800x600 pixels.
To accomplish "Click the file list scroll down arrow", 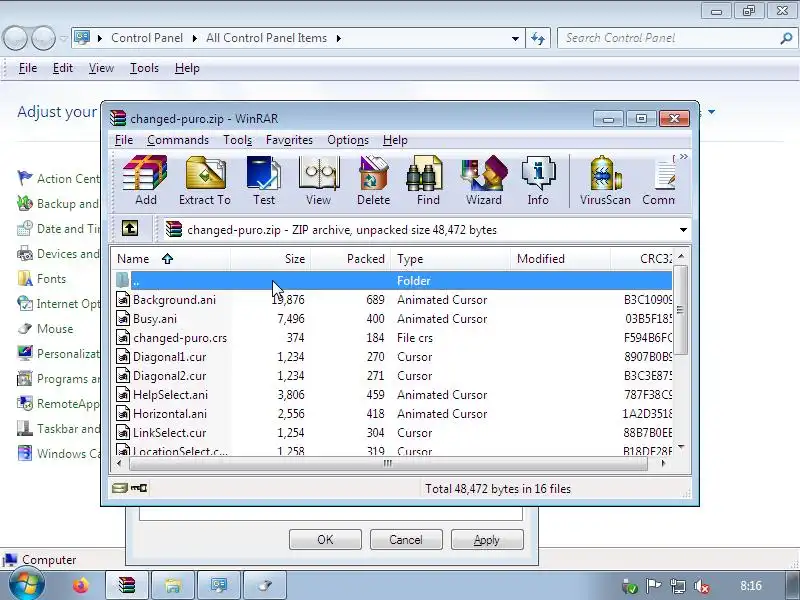I will coord(680,447).
